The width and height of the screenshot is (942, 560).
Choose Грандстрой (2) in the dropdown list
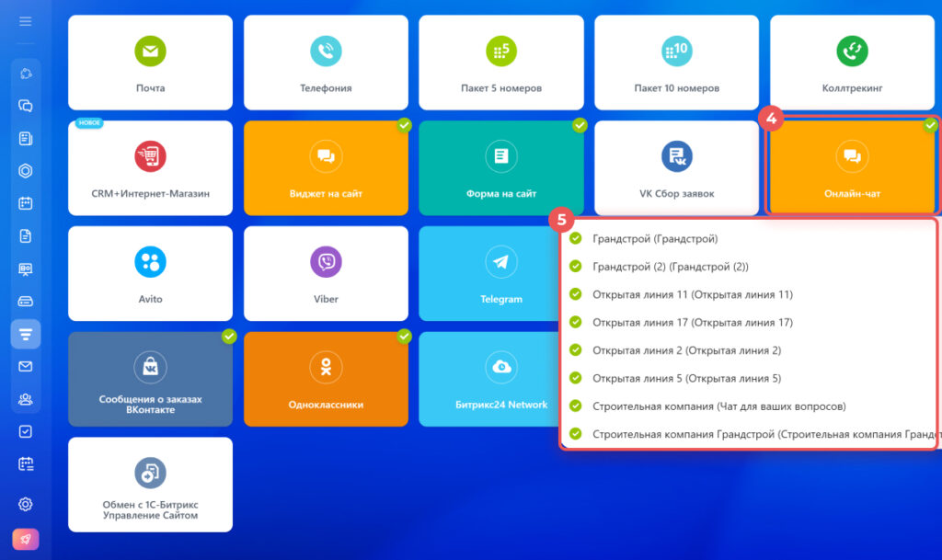[670, 267]
